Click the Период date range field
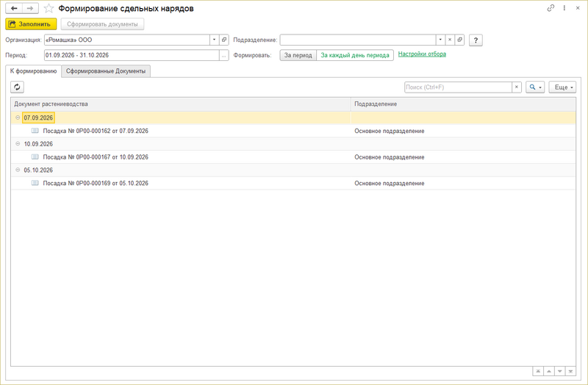The height and width of the screenshot is (385, 588). pos(132,55)
